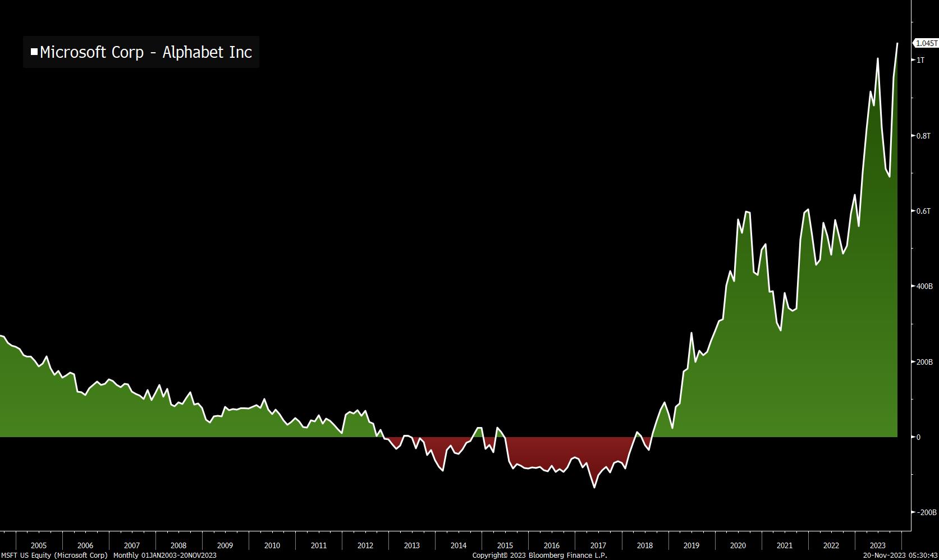The width and height of the screenshot is (939, 560).
Task: Click the Bloomberg Finance L.P. copyright notice
Action: tap(540, 556)
